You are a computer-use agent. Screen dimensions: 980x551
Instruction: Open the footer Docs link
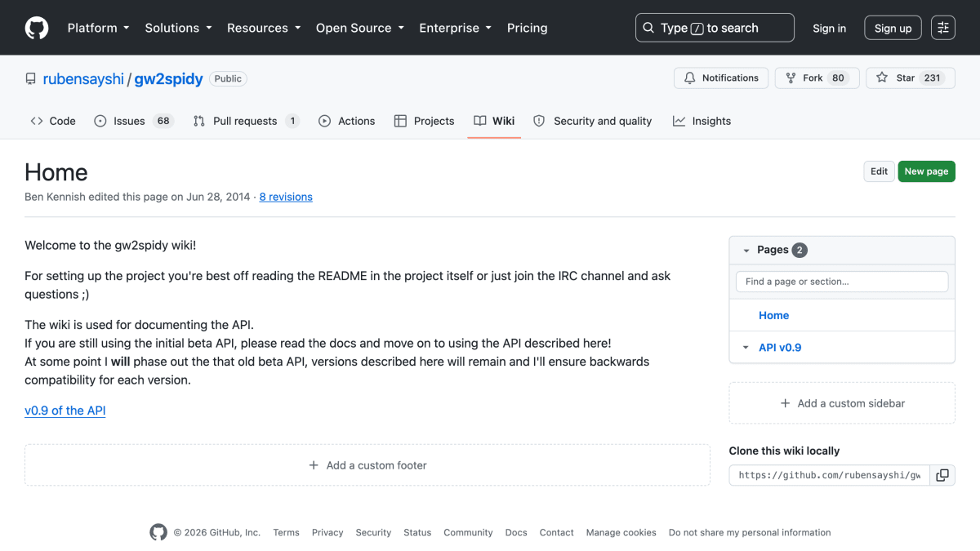coord(516,532)
